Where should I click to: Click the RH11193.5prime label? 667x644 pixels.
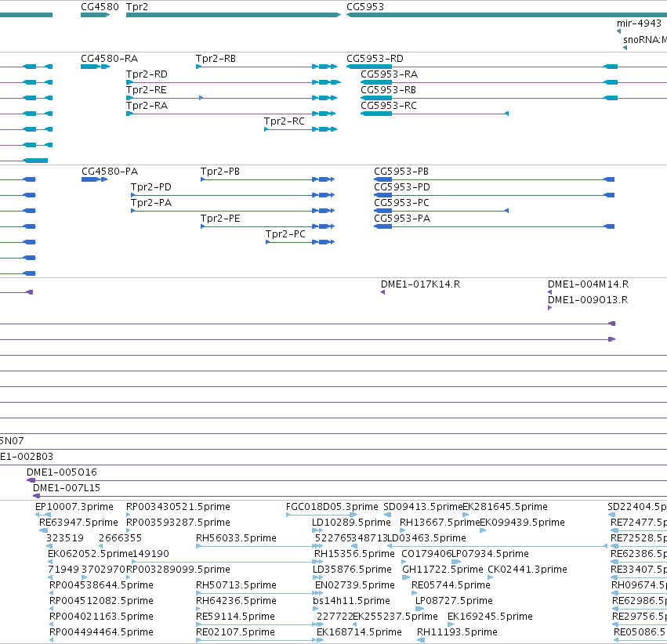click(x=457, y=632)
